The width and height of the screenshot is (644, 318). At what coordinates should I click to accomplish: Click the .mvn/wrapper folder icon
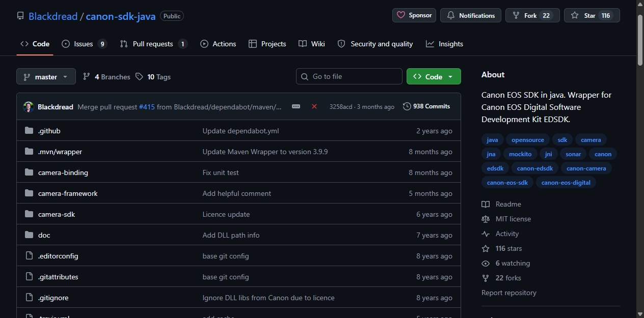pyautogui.click(x=29, y=152)
